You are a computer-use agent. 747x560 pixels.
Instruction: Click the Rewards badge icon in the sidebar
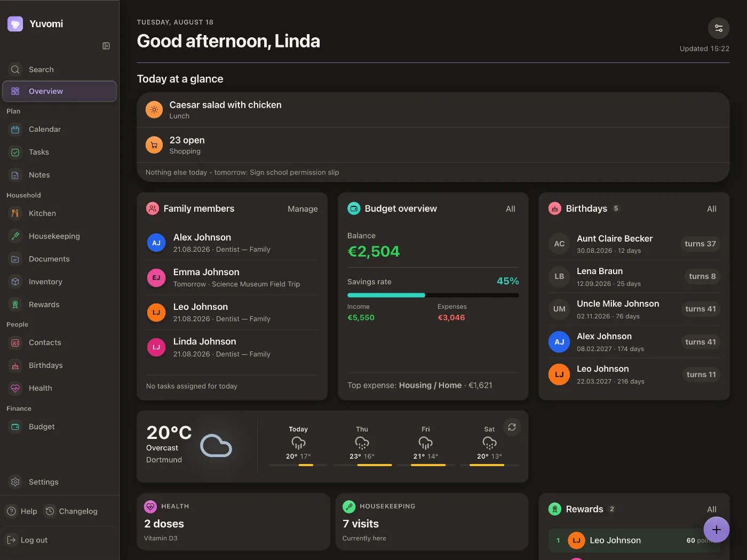15,305
